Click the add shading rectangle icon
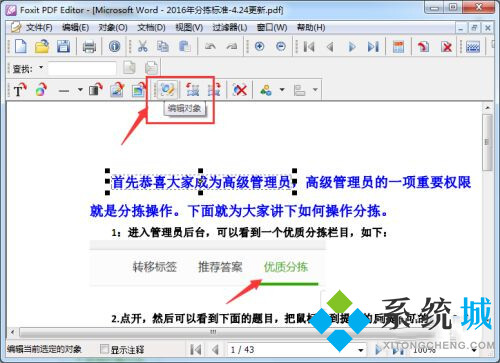This screenshot has width=500, height=363. tap(96, 90)
